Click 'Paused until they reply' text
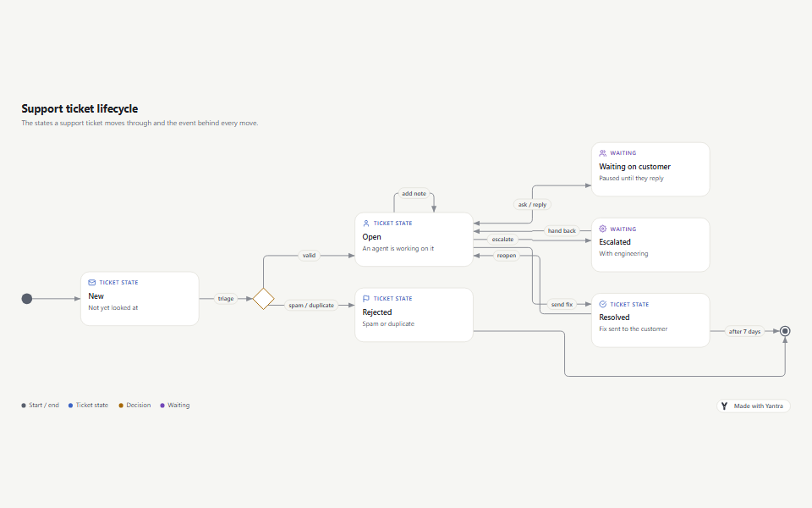 (631, 178)
